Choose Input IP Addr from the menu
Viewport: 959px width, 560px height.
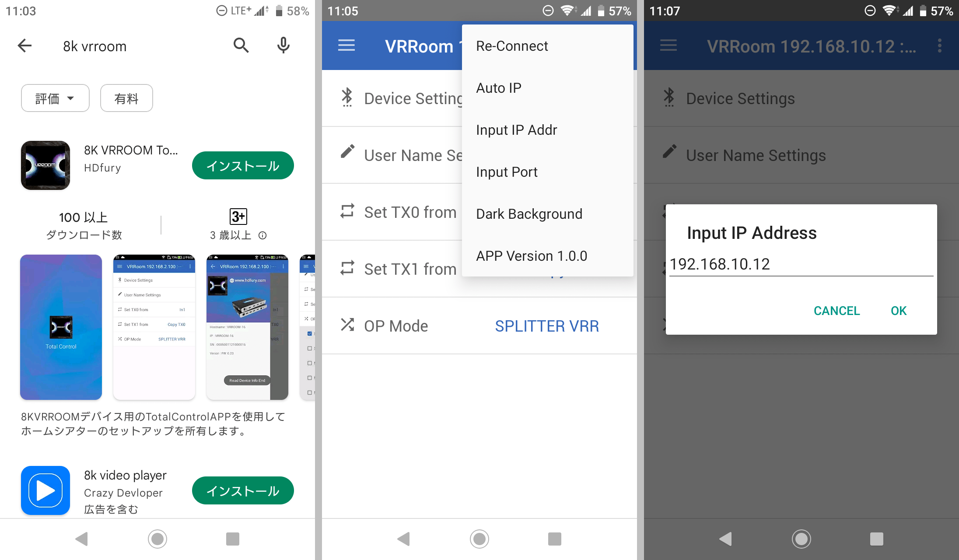click(x=547, y=130)
